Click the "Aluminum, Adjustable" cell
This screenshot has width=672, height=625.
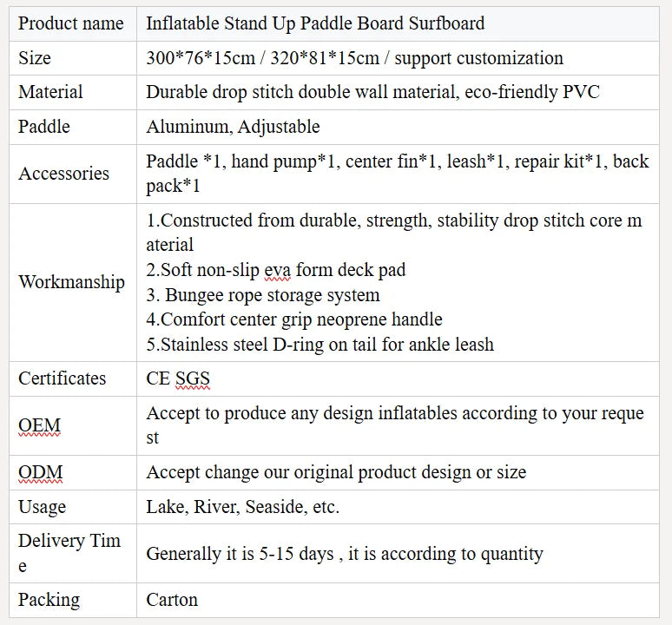pos(233,127)
